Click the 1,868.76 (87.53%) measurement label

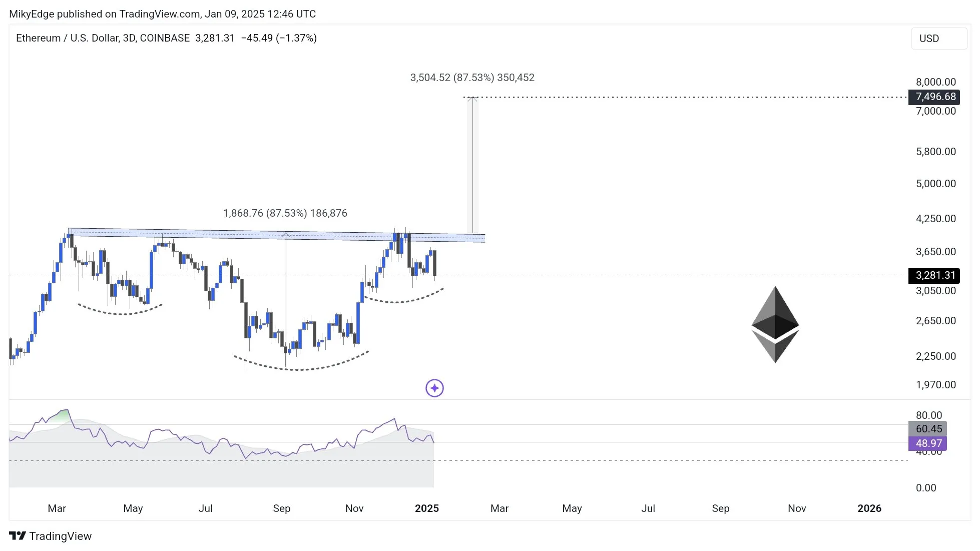pyautogui.click(x=285, y=213)
